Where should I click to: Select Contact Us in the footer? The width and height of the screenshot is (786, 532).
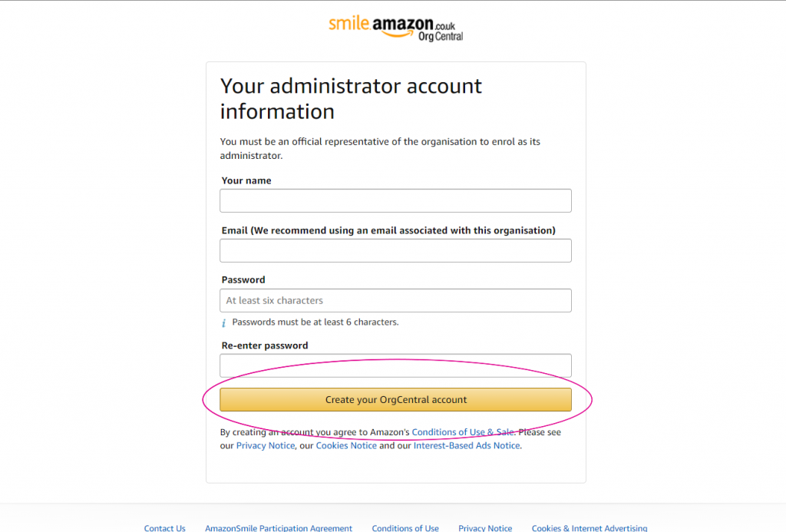click(164, 527)
